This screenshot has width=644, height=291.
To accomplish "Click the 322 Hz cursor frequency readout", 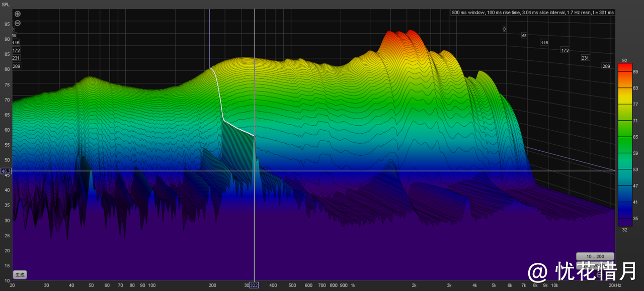I will (x=254, y=285).
